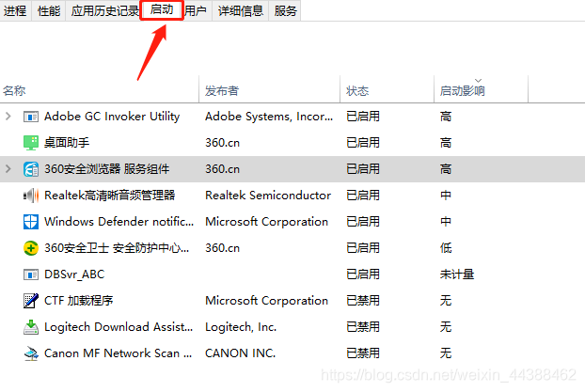
Task: Click publisher Logitech, Inc.
Action: pos(241,327)
